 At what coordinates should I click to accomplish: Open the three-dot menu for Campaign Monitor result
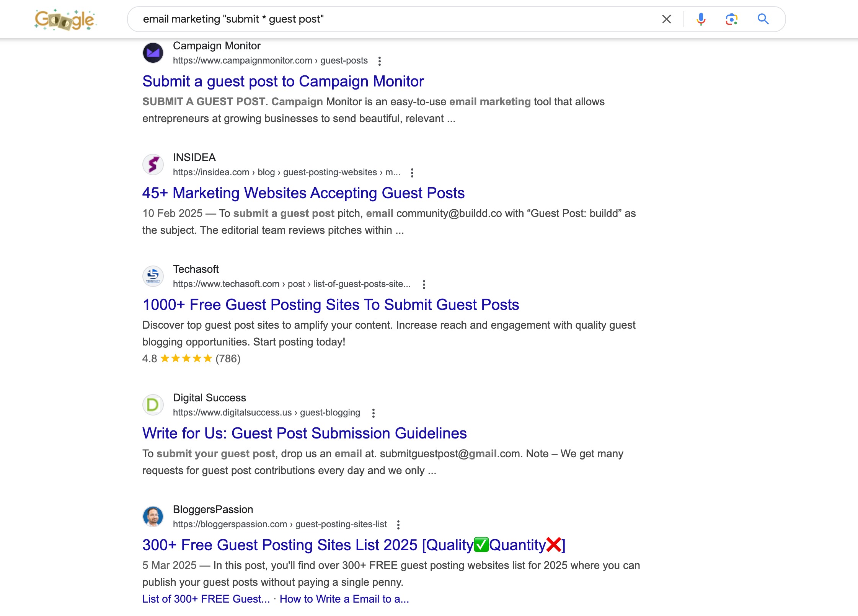pos(380,61)
